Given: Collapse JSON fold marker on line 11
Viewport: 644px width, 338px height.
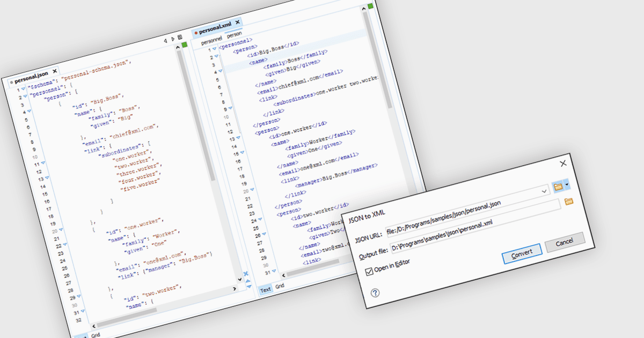Looking at the screenshot, I should point(42,164).
